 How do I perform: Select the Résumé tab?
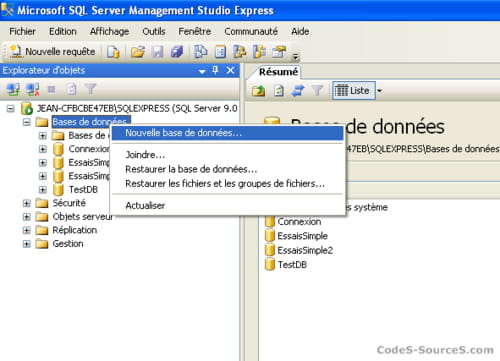pyautogui.click(x=278, y=72)
